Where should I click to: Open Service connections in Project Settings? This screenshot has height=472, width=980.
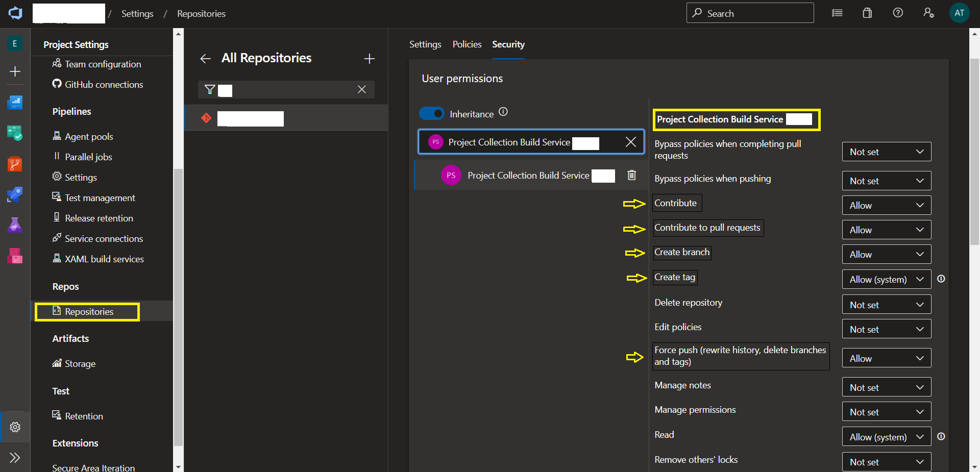click(104, 238)
